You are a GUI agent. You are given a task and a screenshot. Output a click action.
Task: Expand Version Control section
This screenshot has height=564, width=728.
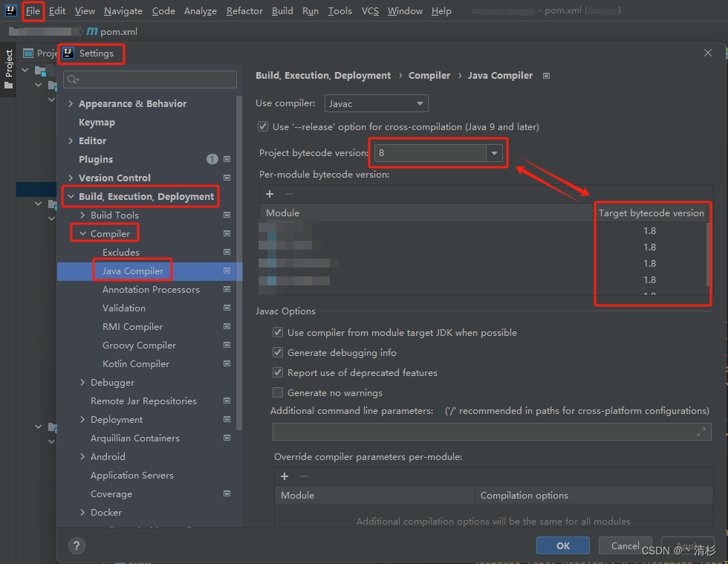coord(71,178)
